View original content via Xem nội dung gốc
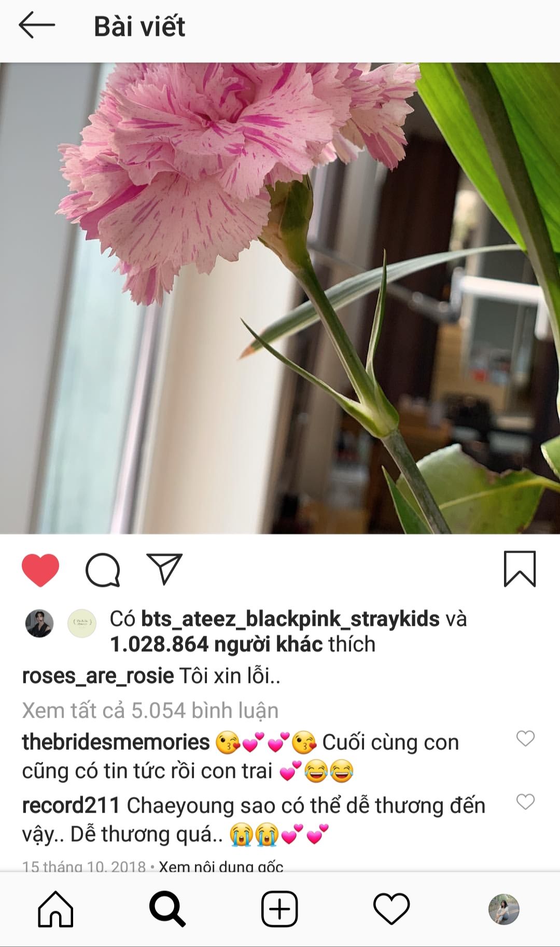Screen dimensions: 560x947 pos(221,866)
